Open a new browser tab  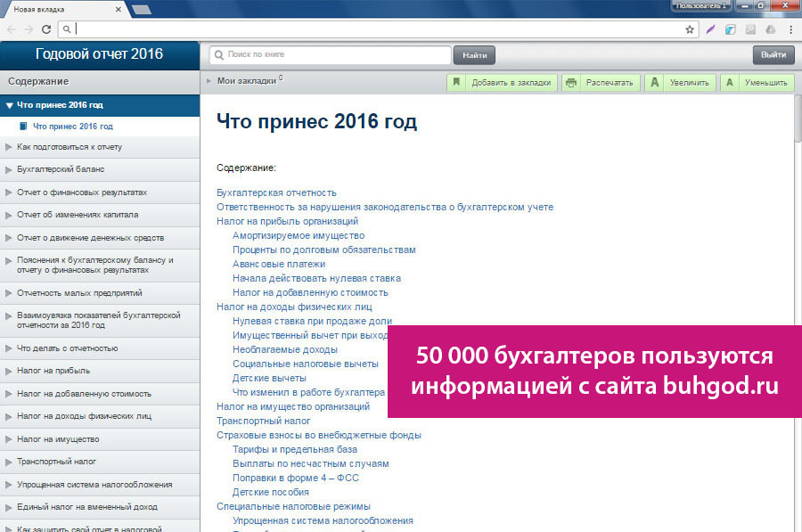(142, 9)
